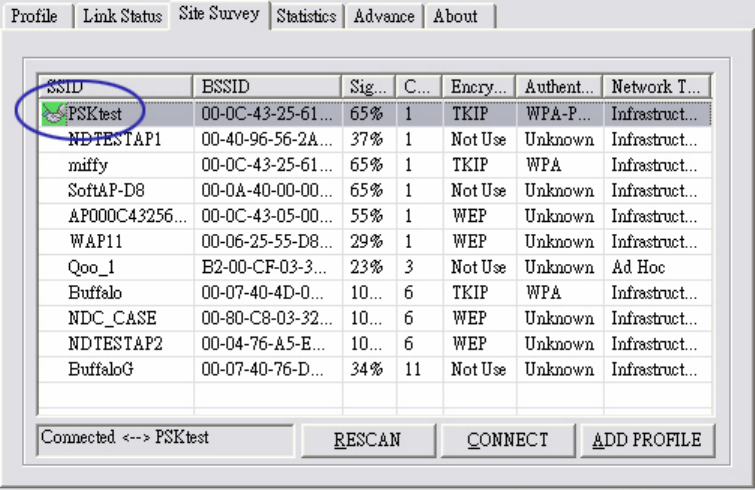Viewport: 755px width, 490px height.
Task: Select the NDC_CASE network
Action: (x=375, y=318)
